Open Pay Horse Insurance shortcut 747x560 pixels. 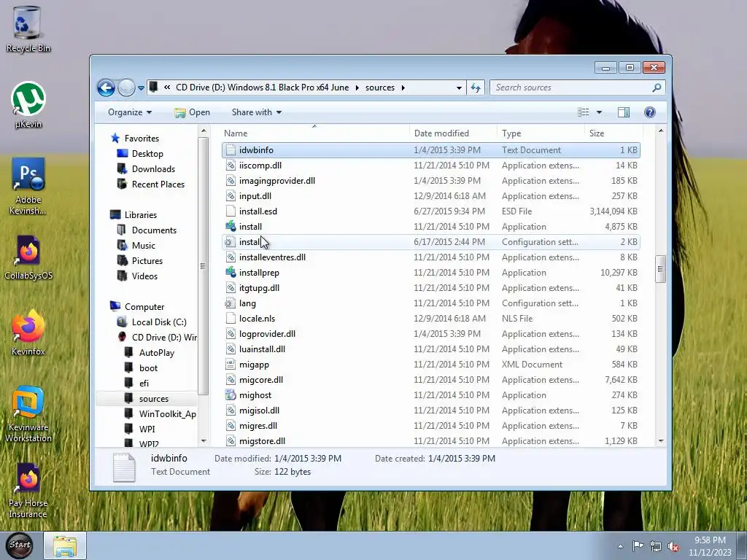pos(28,491)
